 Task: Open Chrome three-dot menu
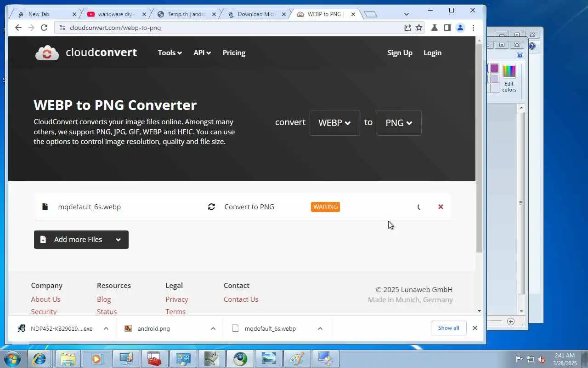pyautogui.click(x=473, y=28)
